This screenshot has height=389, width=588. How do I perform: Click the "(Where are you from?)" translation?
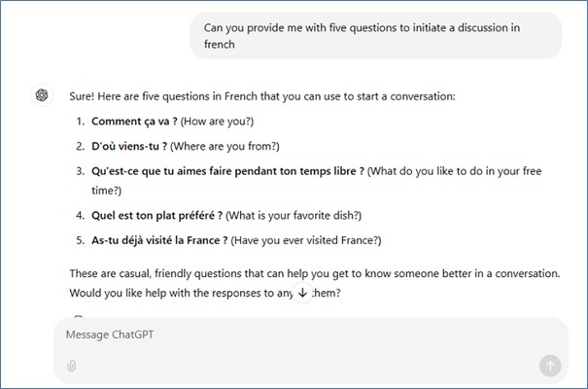click(225, 146)
